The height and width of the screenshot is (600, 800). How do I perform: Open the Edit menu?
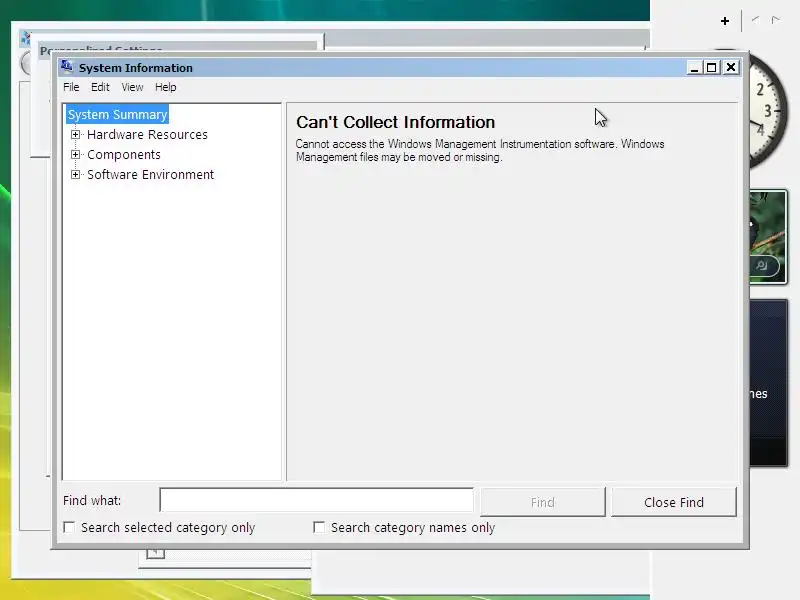pos(100,87)
